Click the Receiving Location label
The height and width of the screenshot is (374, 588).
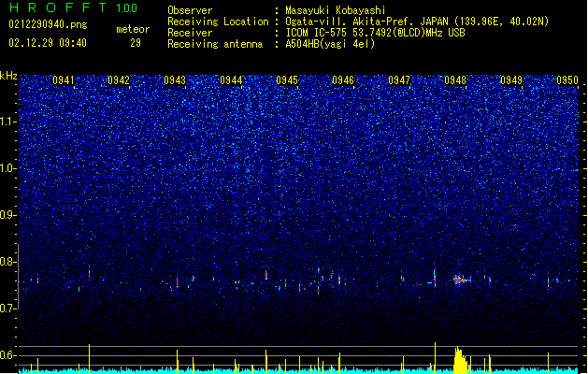(218, 22)
